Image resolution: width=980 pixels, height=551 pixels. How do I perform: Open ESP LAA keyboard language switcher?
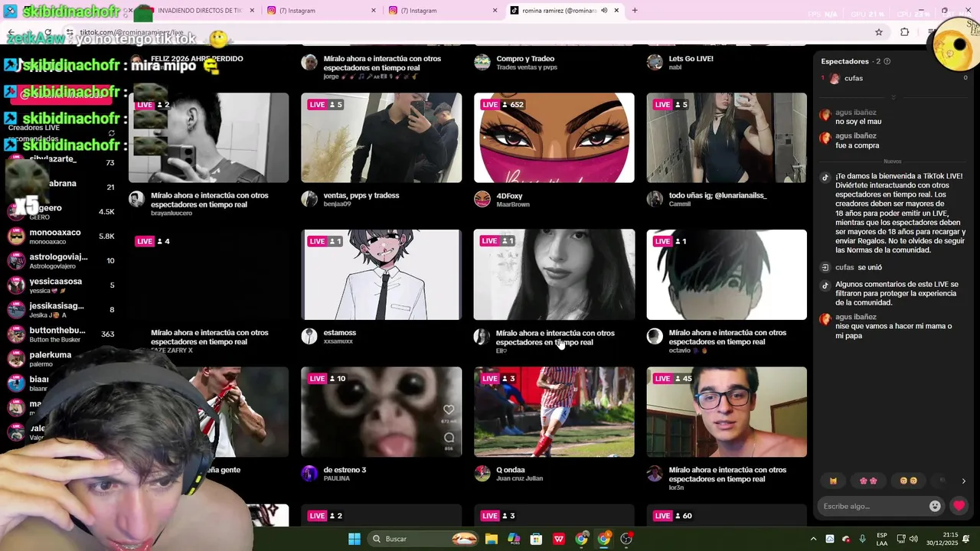(x=882, y=539)
